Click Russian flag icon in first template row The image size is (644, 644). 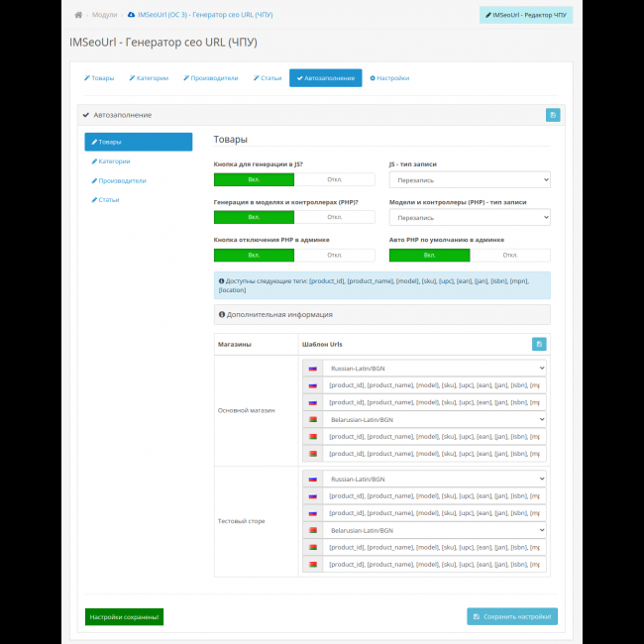click(x=312, y=368)
